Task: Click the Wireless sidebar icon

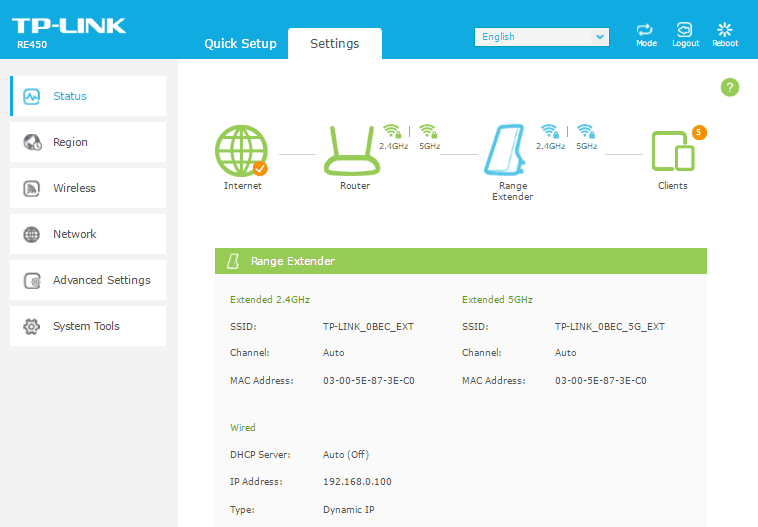Action: click(x=32, y=188)
